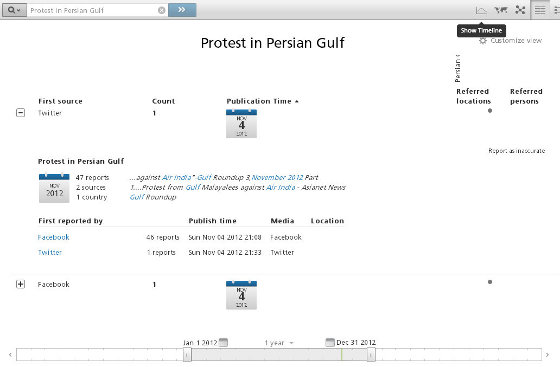Image resolution: width=560 pixels, height=367 pixels.
Task: Open Facebook in First reported by list
Action: 54,237
